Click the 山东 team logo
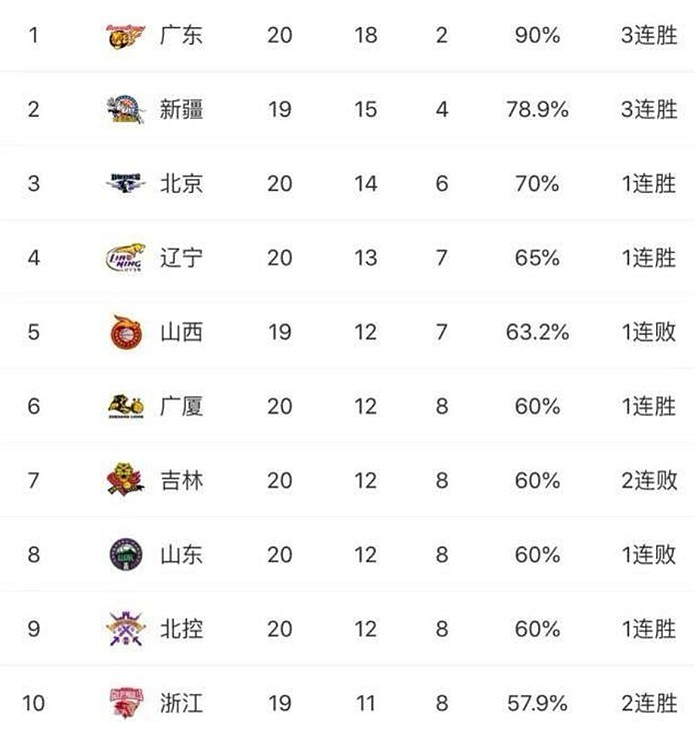The width and height of the screenshot is (700, 753). 127,554
